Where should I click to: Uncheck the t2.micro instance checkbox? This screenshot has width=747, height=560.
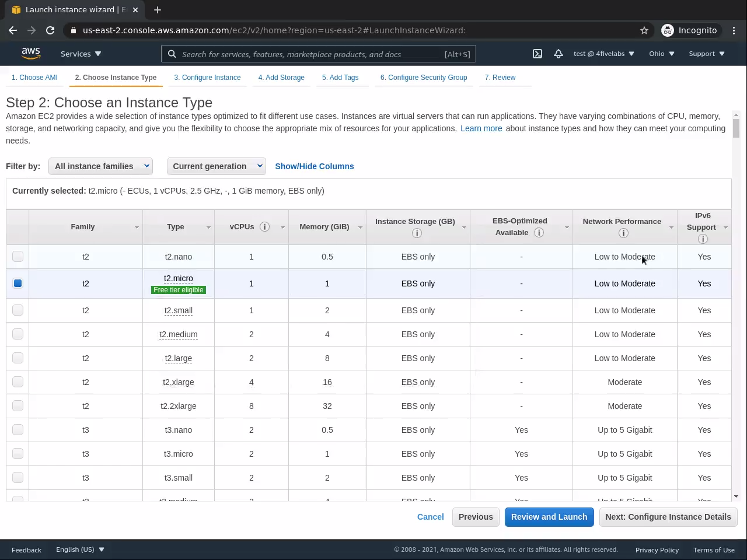pyautogui.click(x=18, y=283)
